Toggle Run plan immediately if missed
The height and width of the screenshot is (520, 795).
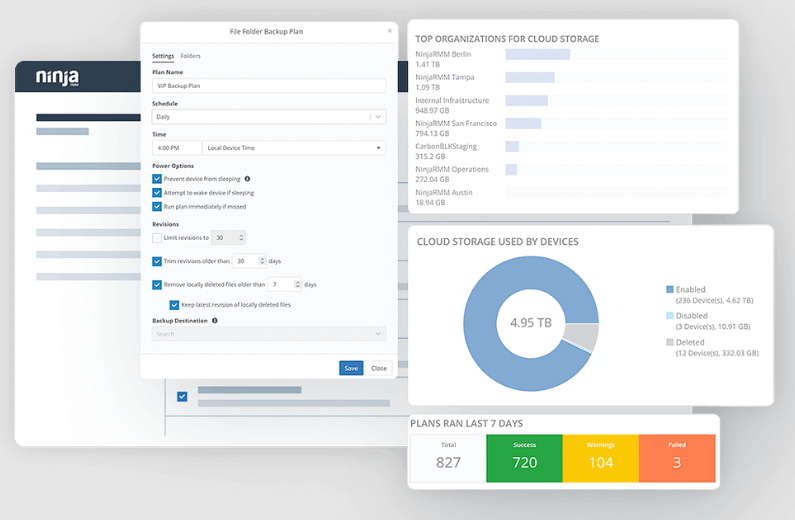click(x=157, y=206)
